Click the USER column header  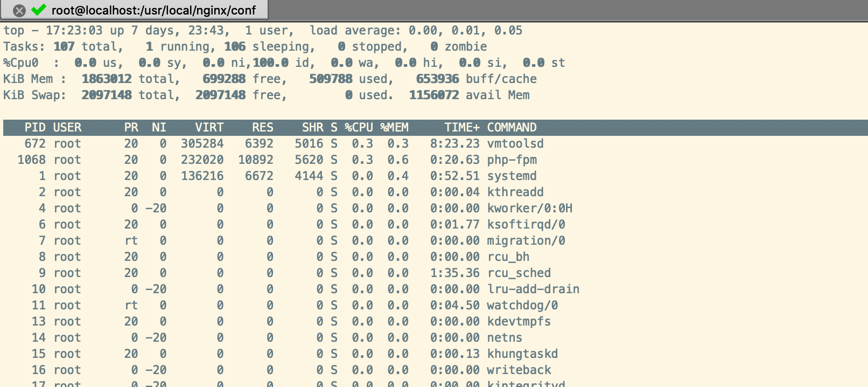(x=67, y=128)
